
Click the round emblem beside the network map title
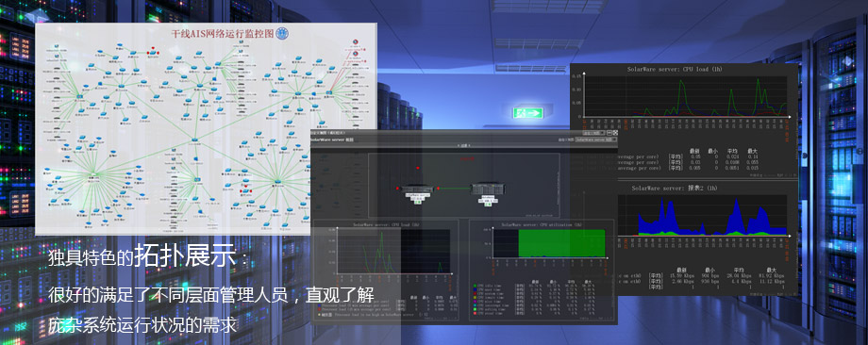coord(282,34)
